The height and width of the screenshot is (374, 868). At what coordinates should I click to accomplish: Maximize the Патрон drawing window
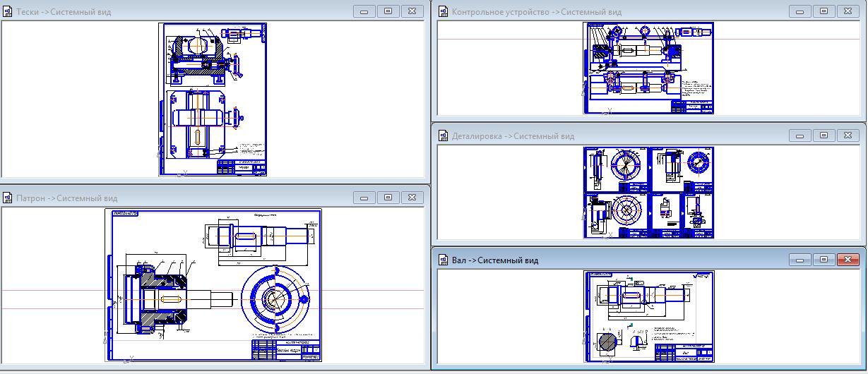click(388, 198)
